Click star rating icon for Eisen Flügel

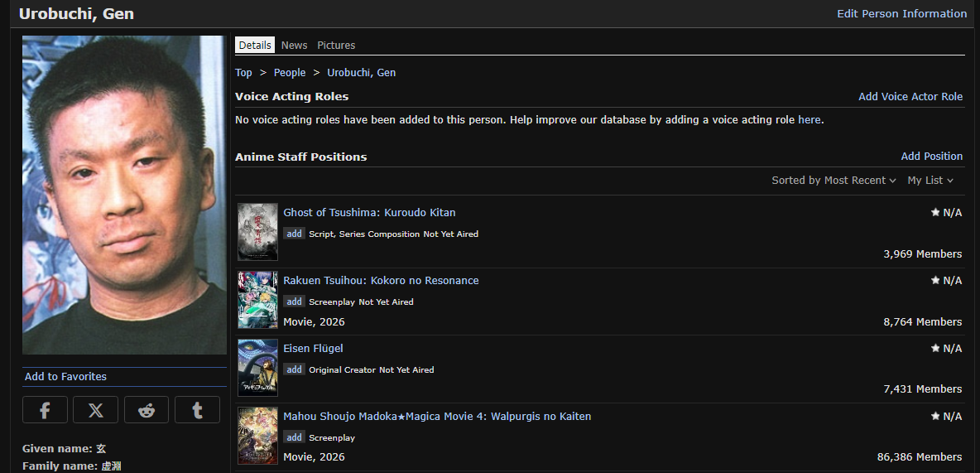(935, 349)
